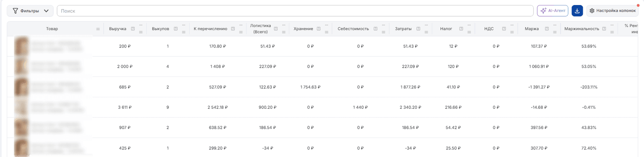Open the three-dots menu of Выручка column

pos(141,25)
